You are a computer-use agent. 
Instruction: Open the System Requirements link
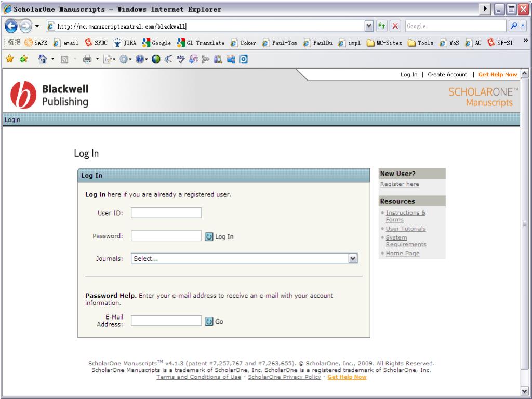pos(406,241)
